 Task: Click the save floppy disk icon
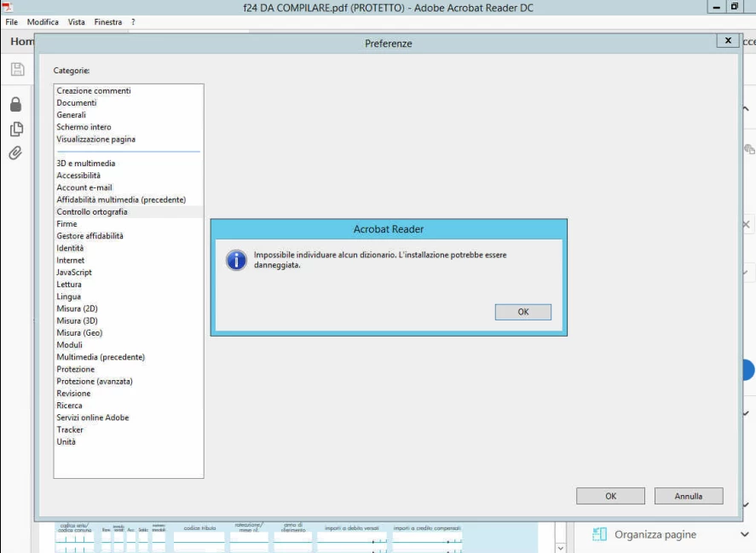click(x=17, y=69)
